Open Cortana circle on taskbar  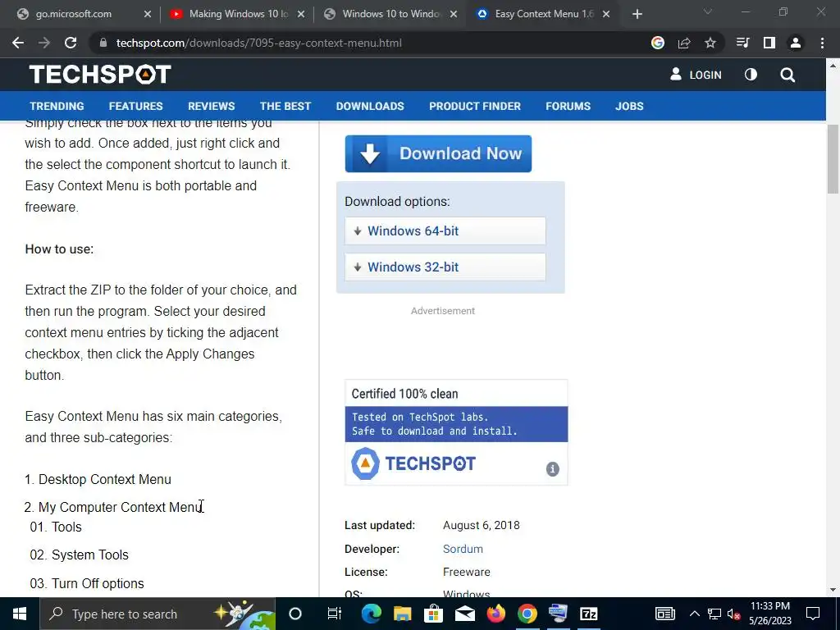[295, 614]
